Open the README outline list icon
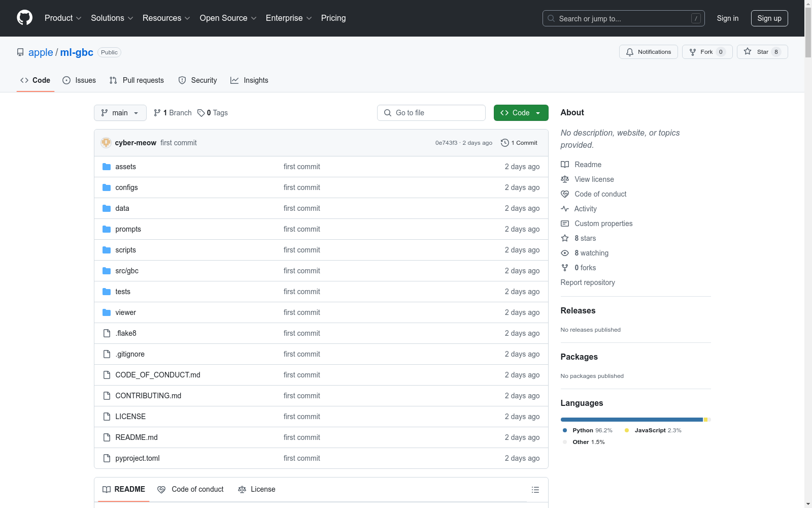 [x=535, y=490]
